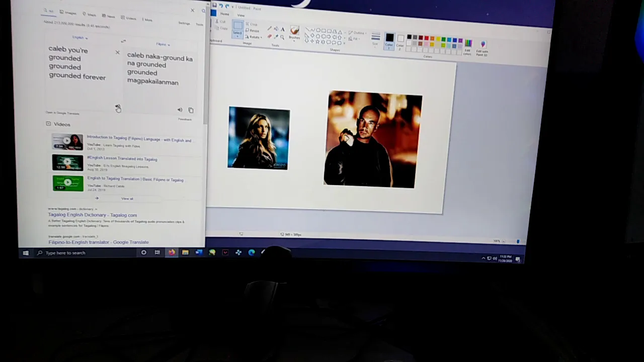Select the Eraser tool in Paint
Viewport: 644px width, 362px height.
269,36
